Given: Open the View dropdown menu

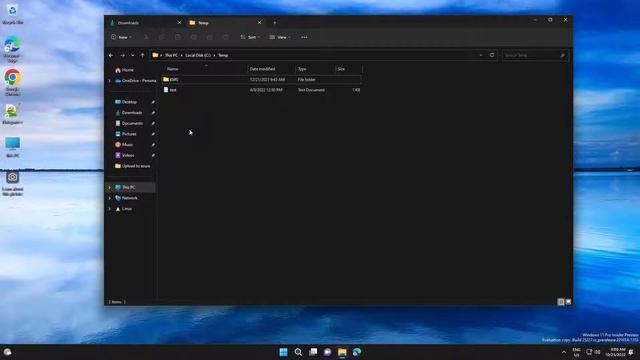Looking at the screenshot, I should click(x=280, y=37).
